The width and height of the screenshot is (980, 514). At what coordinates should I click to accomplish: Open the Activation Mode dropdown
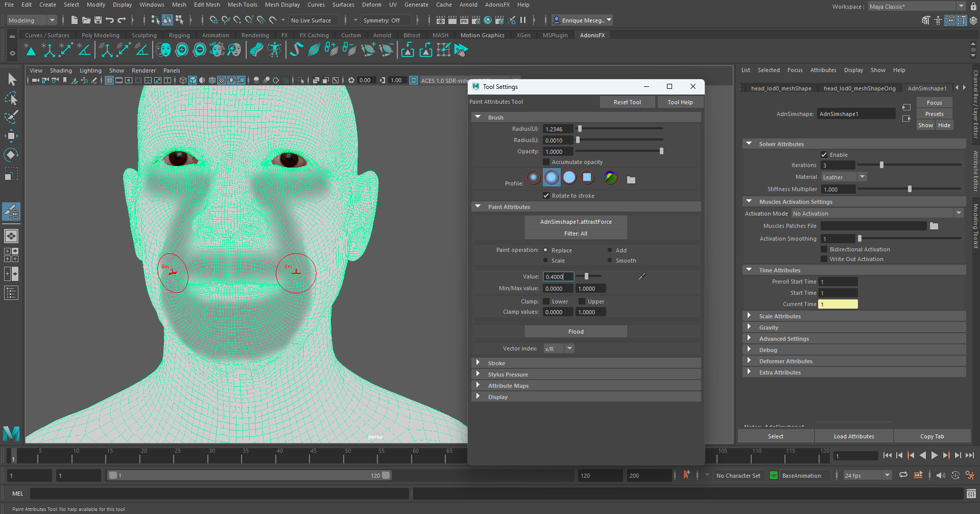click(877, 214)
